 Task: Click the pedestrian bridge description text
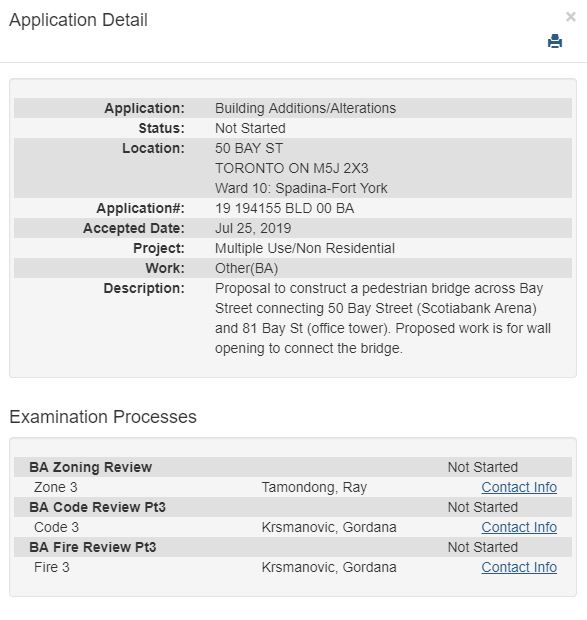click(x=383, y=318)
